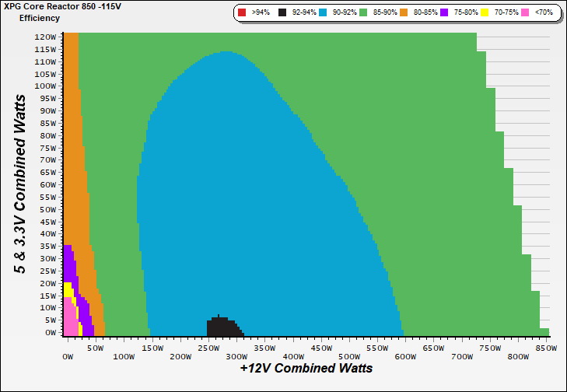The image size is (567, 392).
Task: Click the 0W label on the horizontal axis
Action: click(x=68, y=356)
